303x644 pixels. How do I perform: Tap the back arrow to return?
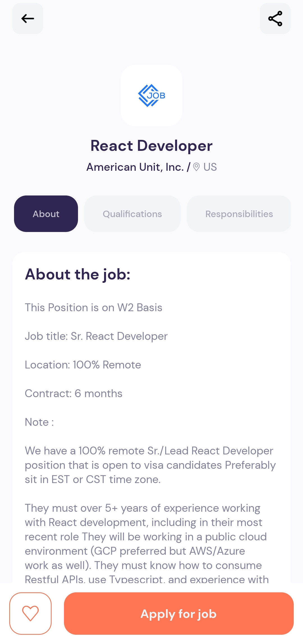[x=27, y=18]
